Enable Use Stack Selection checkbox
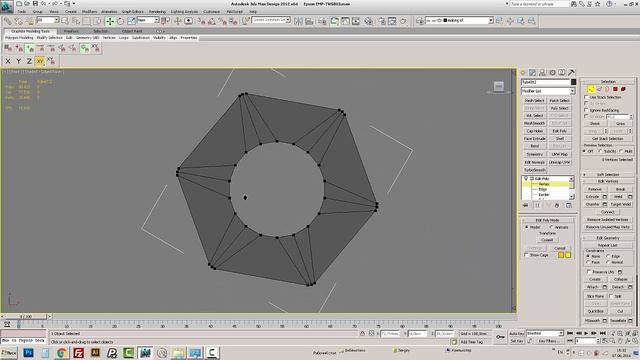The image size is (640, 360). pyautogui.click(x=587, y=97)
